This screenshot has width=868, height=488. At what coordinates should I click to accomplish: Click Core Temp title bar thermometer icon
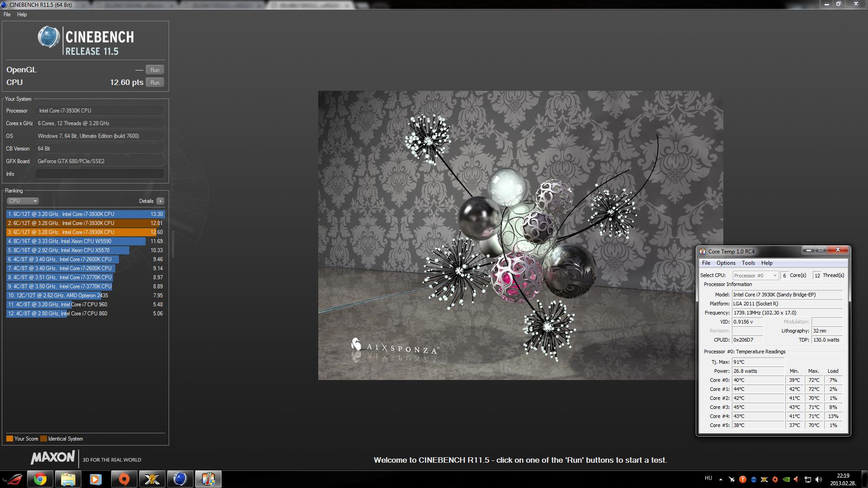click(x=703, y=252)
